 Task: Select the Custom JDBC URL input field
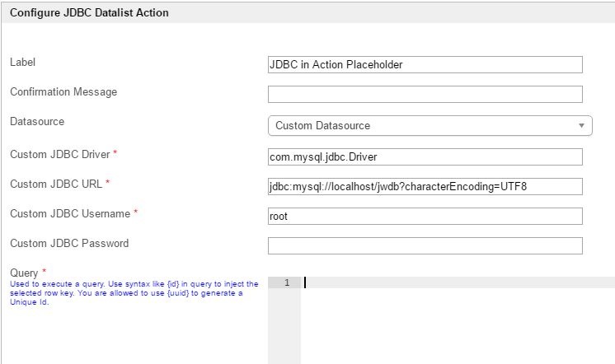[425, 186]
